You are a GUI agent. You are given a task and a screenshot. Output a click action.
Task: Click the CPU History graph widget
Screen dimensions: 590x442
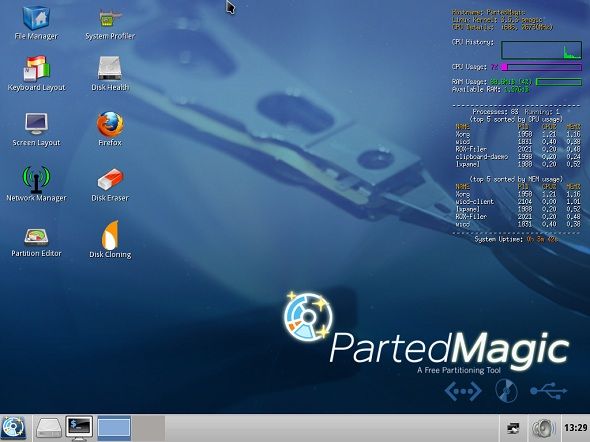click(x=541, y=50)
